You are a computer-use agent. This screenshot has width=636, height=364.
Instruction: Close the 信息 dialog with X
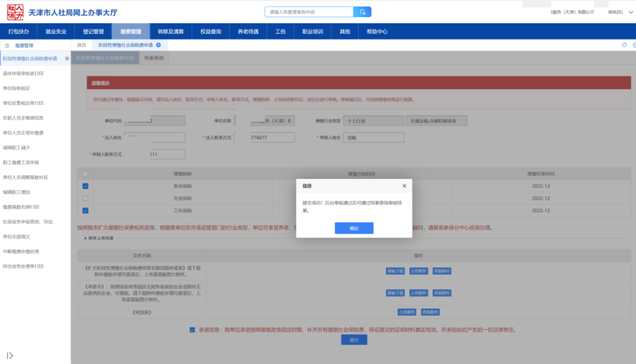404,186
